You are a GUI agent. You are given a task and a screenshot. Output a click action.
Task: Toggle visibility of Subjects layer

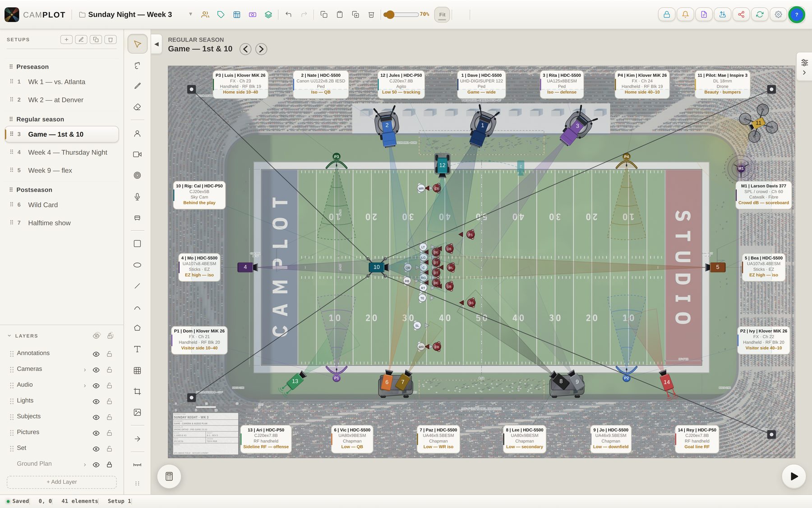point(96,417)
